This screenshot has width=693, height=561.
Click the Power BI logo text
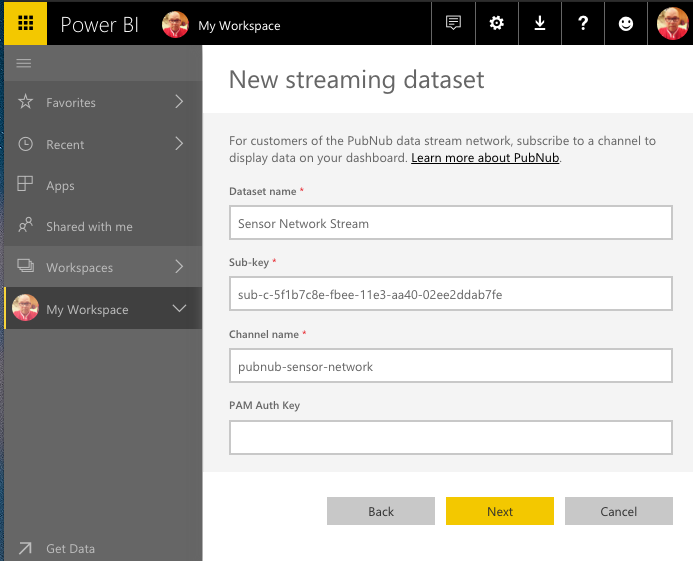click(x=99, y=25)
